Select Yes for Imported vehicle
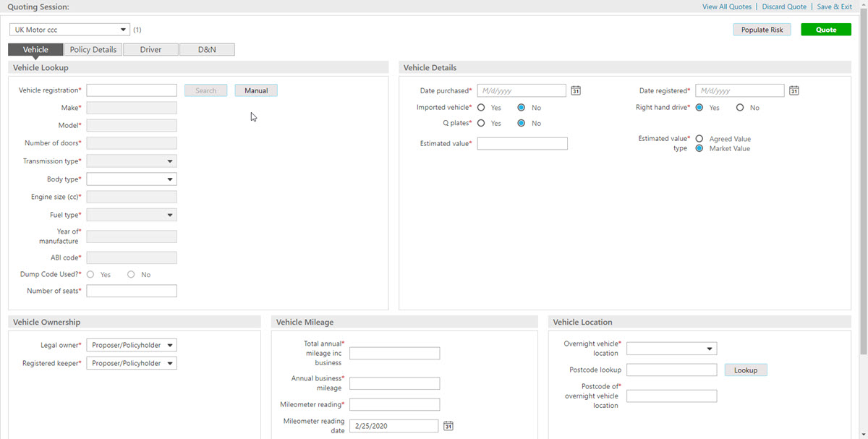868x439 pixels. coord(481,108)
